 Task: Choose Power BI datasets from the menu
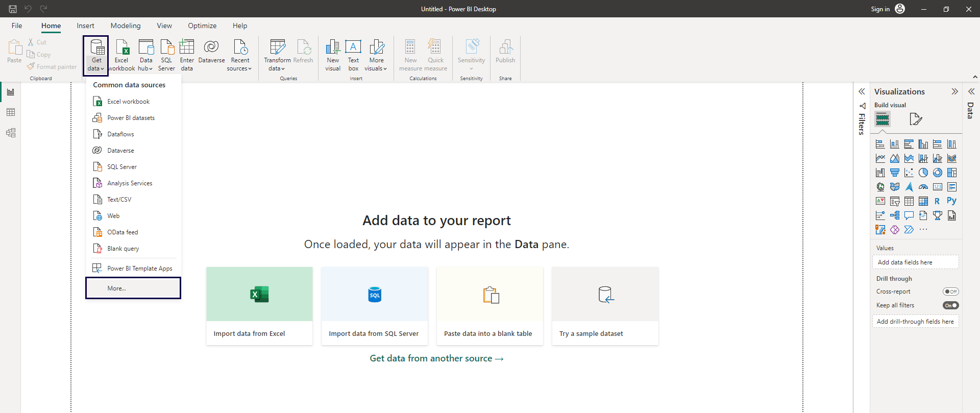tap(133, 118)
